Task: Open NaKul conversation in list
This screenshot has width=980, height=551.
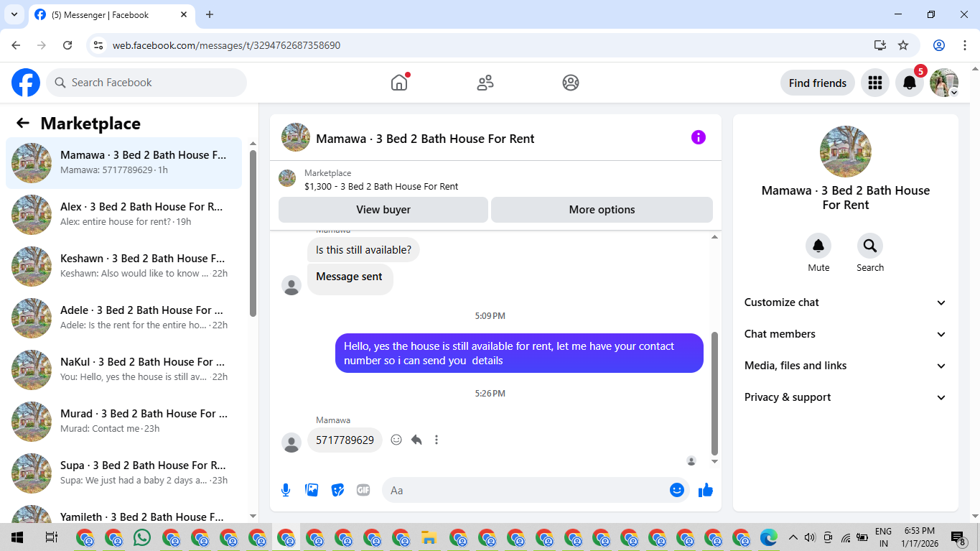Action: click(124, 370)
